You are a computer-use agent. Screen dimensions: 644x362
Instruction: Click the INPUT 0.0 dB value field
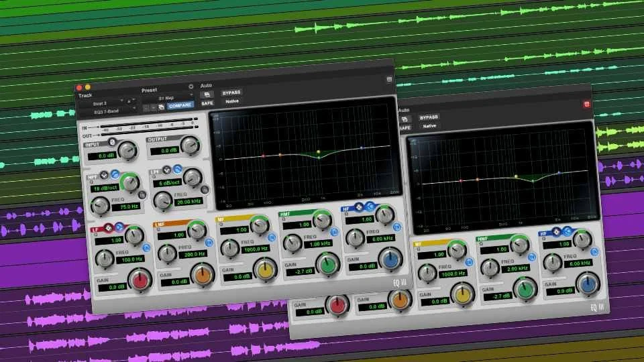click(103, 156)
